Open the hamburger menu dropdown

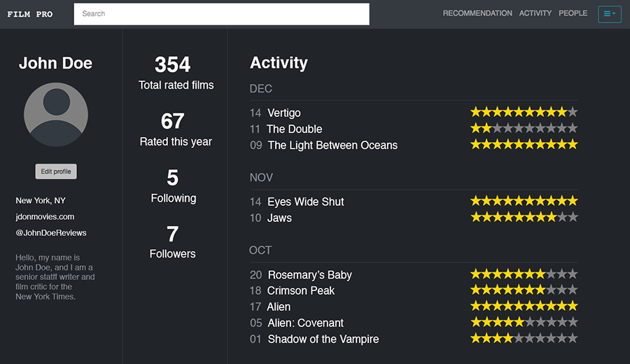[x=610, y=14]
